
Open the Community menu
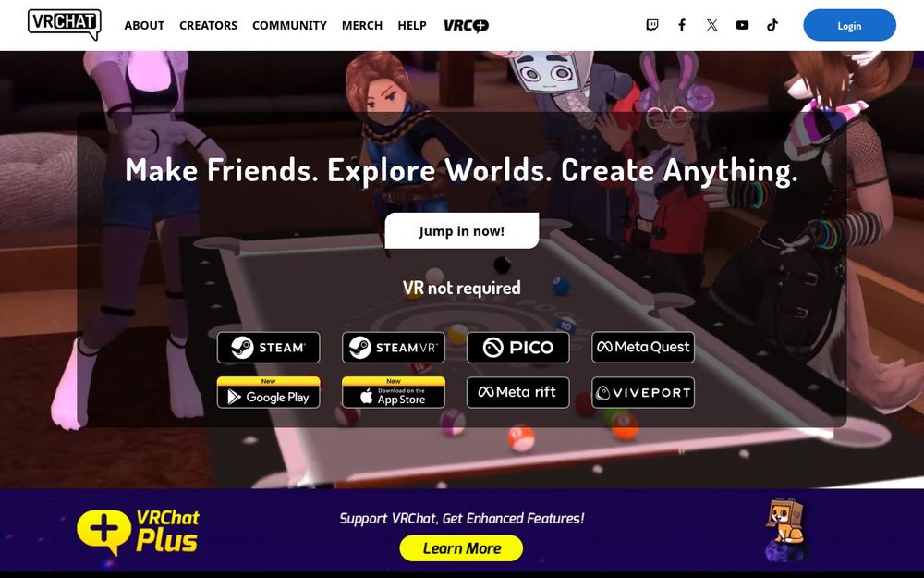coord(289,25)
